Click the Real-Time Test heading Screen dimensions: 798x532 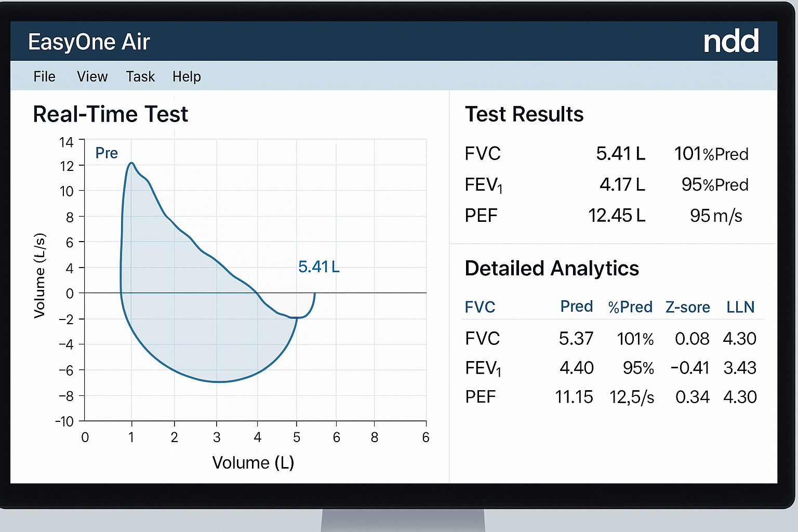point(110,114)
